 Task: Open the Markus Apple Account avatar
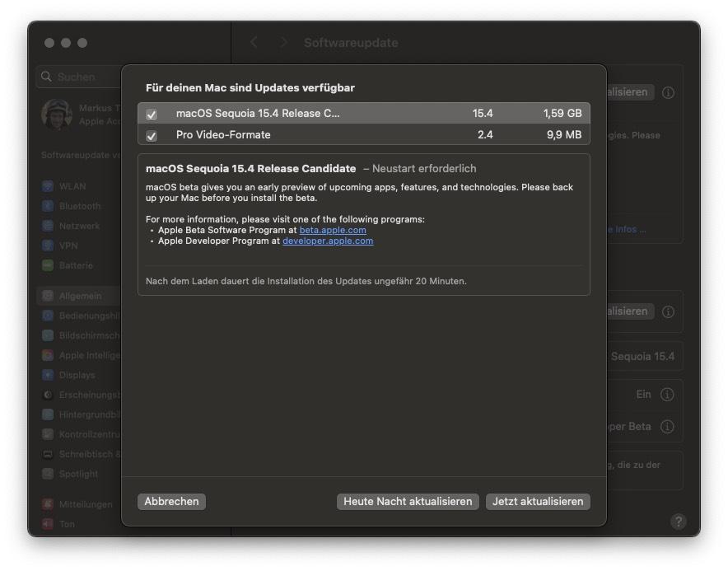57,115
